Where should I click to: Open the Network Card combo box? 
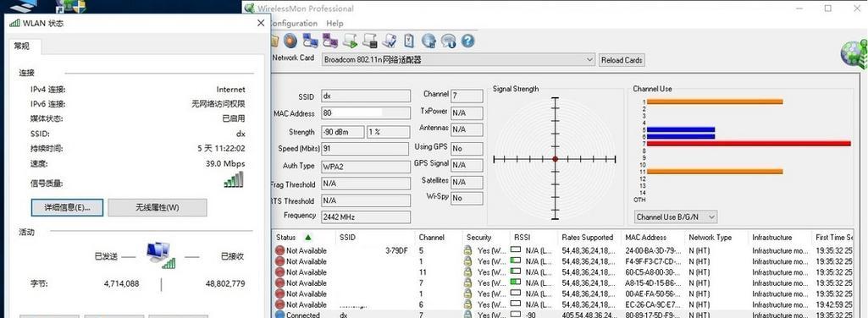[458, 59]
